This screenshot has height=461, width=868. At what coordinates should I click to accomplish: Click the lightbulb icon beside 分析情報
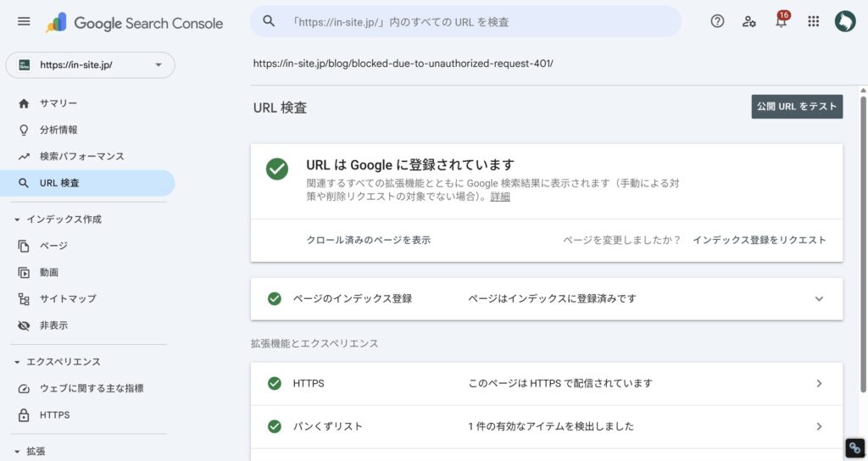coord(24,130)
